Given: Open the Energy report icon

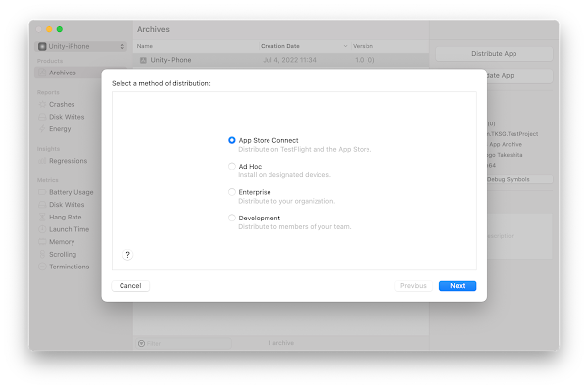Looking at the screenshot, I should pos(42,129).
